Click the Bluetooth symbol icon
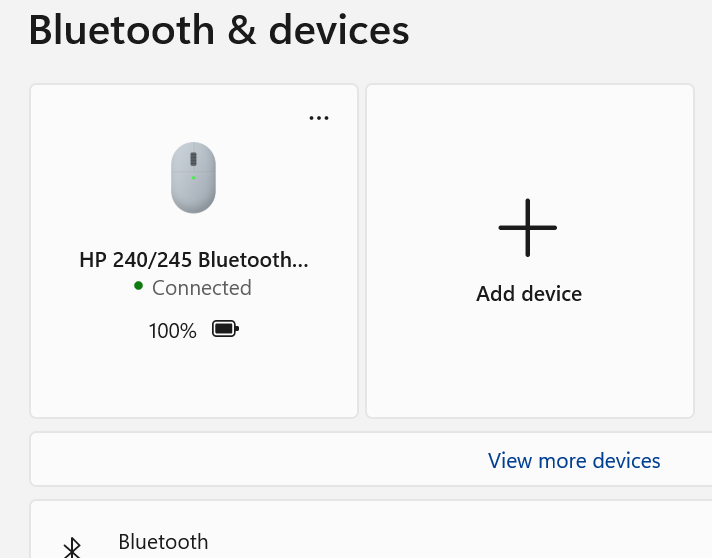The image size is (712, 558). pyautogui.click(x=72, y=547)
